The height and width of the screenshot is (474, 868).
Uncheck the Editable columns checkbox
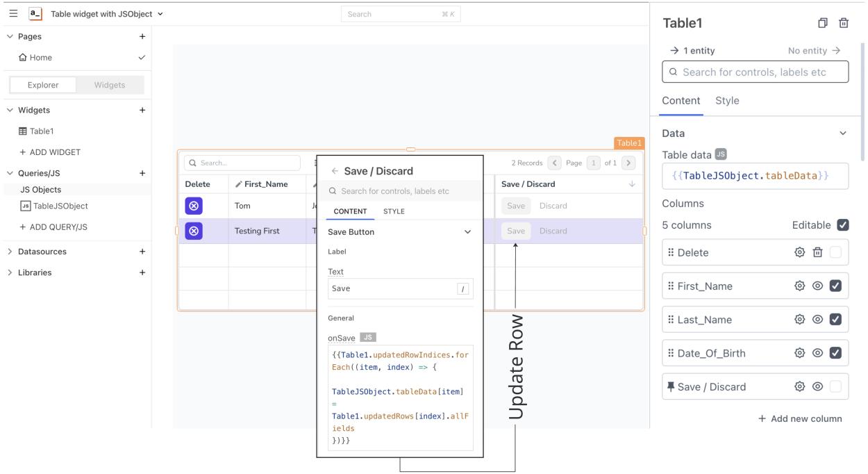pos(843,225)
